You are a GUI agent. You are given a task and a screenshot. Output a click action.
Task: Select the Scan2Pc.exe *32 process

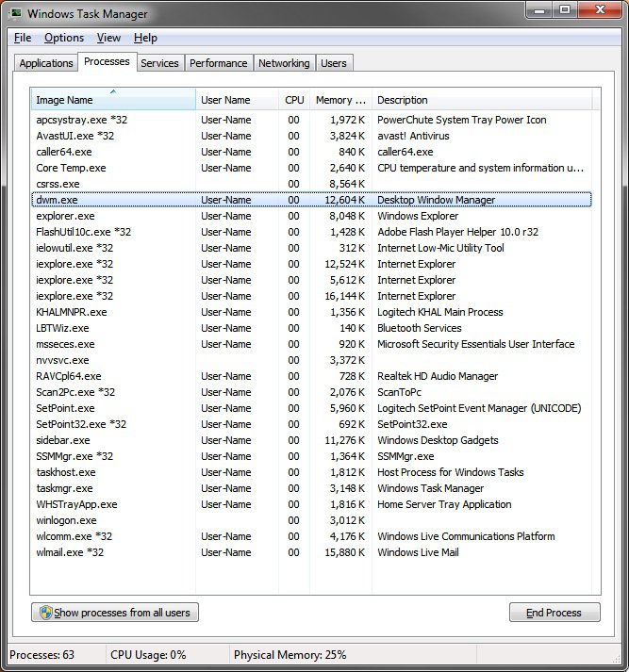click(x=311, y=392)
